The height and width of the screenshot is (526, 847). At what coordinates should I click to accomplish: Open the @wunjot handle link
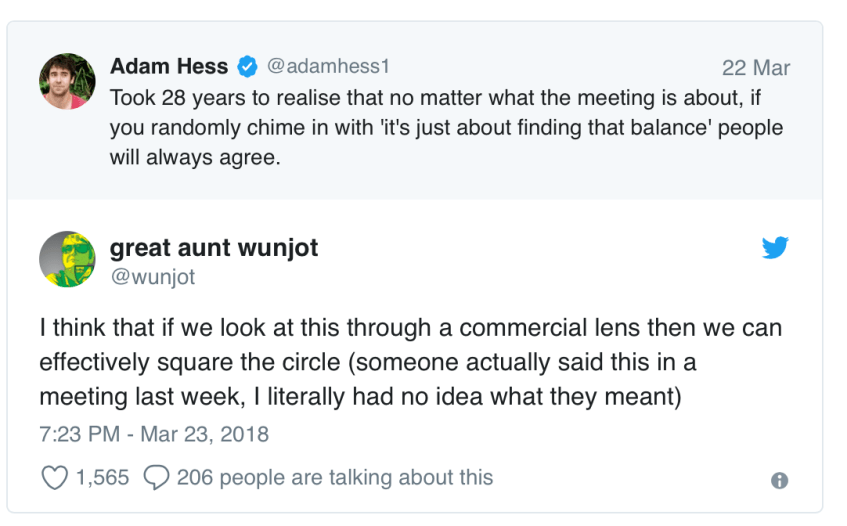pos(152,276)
